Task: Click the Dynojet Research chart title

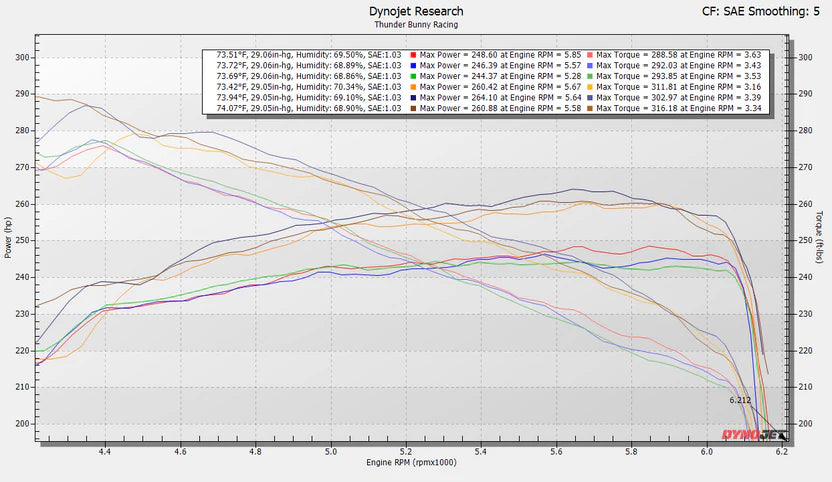Action: click(415, 11)
